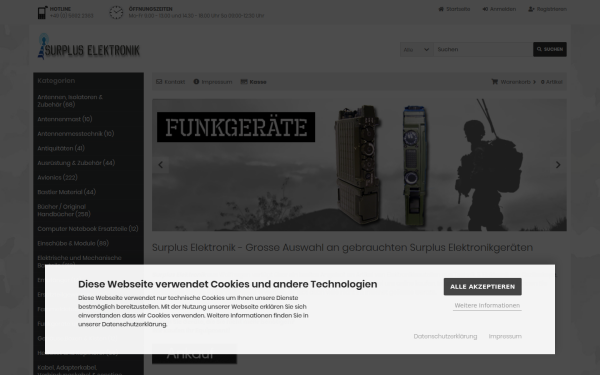This screenshot has height=375, width=600.
Task: Click the Öffnungszeiten clock icon
Action: click(x=116, y=12)
